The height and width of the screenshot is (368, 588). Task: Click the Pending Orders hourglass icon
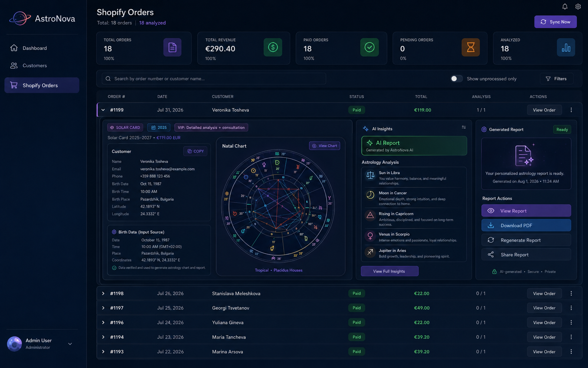(x=470, y=47)
